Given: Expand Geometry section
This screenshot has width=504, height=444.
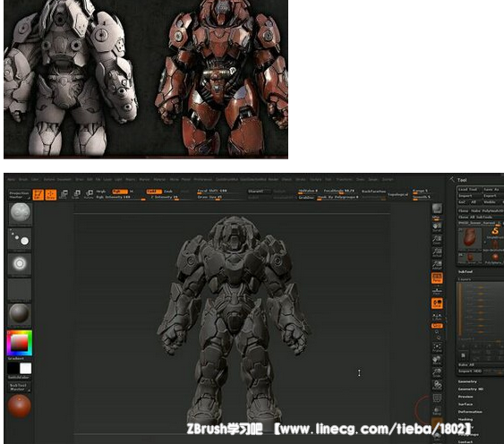Looking at the screenshot, I should [467, 381].
